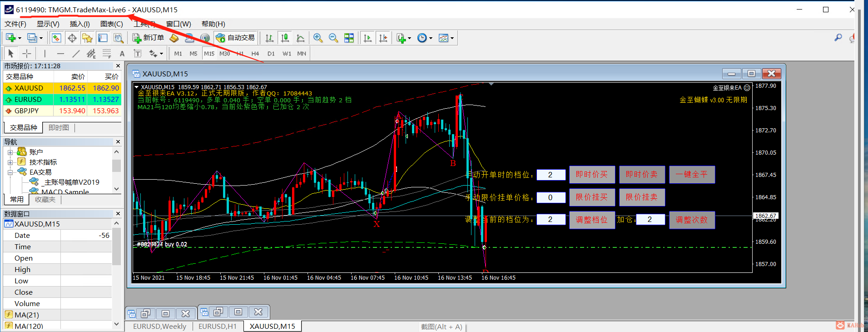The width and height of the screenshot is (868, 332).
Task: Expand the 技术指标 tree node
Action: (x=10, y=162)
